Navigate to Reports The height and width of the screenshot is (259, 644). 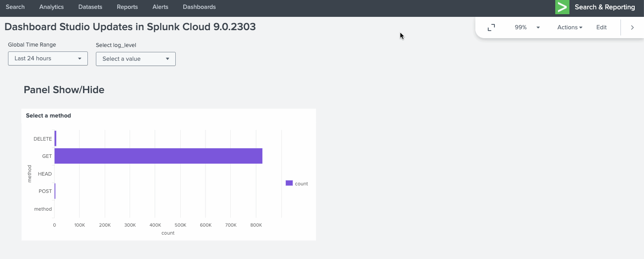pos(127,7)
